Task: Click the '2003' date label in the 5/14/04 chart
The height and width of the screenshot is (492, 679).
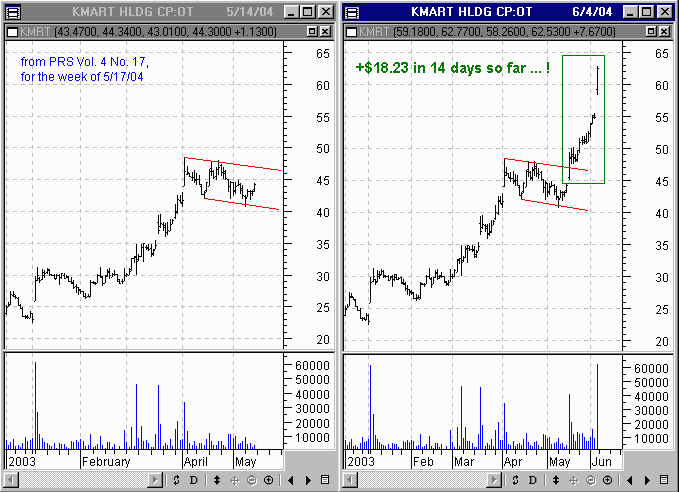Action: 22,462
